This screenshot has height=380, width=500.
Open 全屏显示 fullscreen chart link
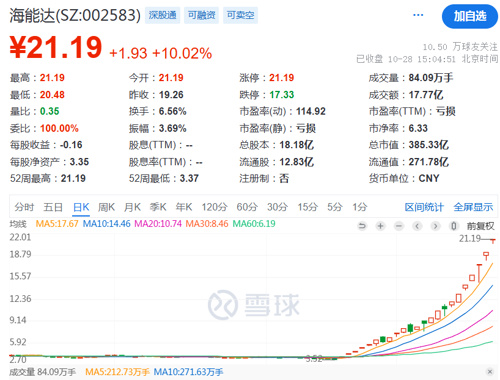coord(473,207)
